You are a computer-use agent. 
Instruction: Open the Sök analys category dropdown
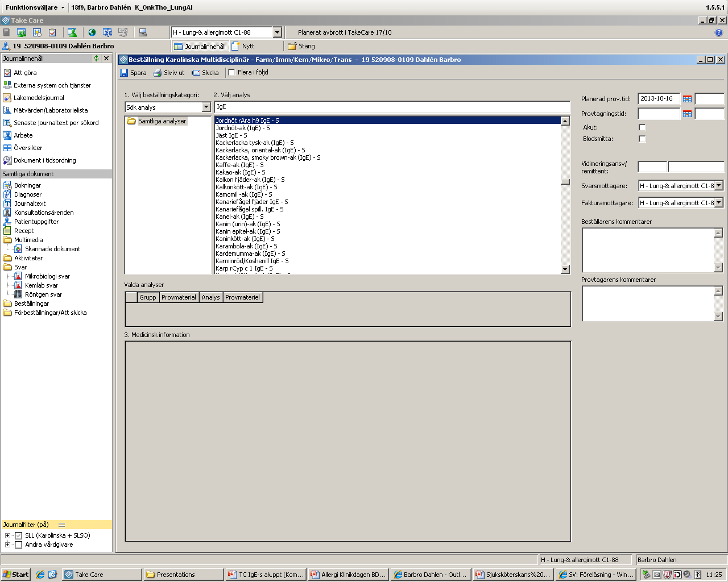point(206,107)
